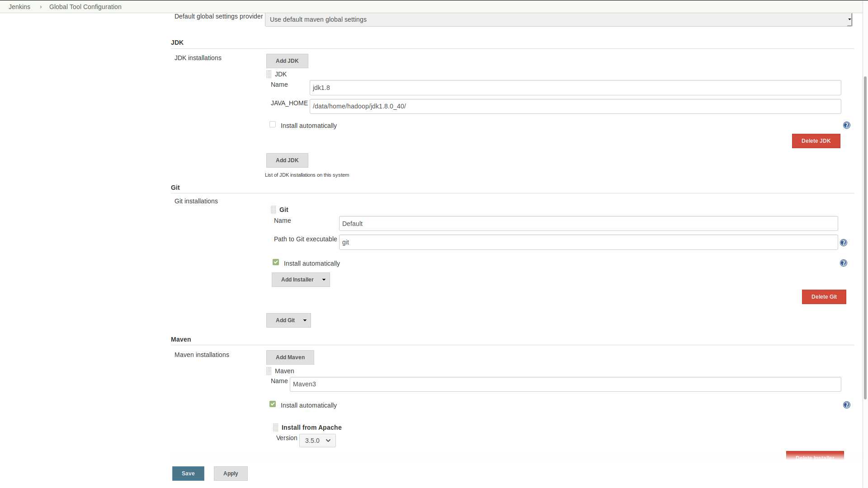Click the 'JDK installations' label
Viewport: 868px width, 488px height.
198,58
